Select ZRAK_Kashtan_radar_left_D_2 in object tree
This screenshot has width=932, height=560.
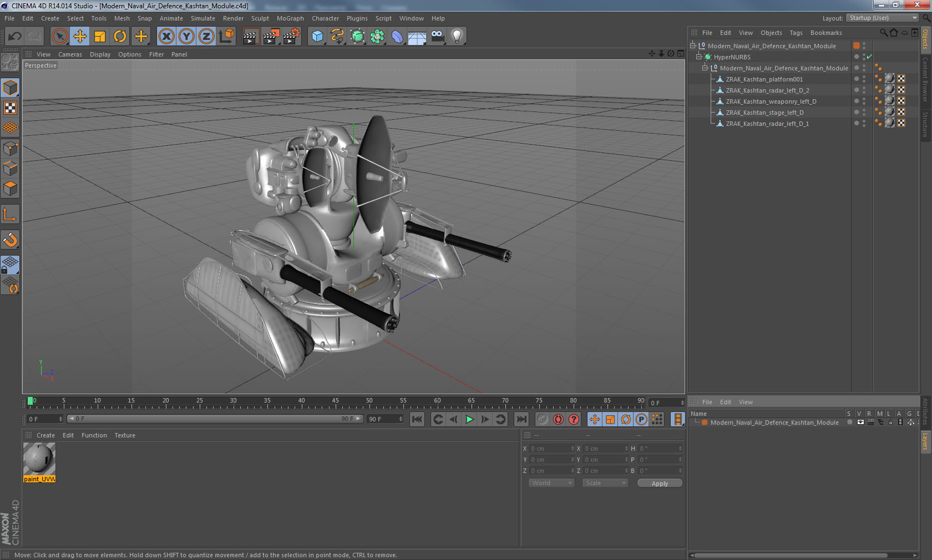click(x=767, y=90)
